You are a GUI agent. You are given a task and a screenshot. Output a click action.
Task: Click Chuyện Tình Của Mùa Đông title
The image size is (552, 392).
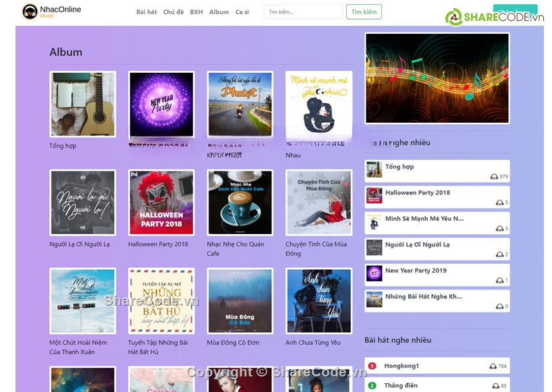316,249
